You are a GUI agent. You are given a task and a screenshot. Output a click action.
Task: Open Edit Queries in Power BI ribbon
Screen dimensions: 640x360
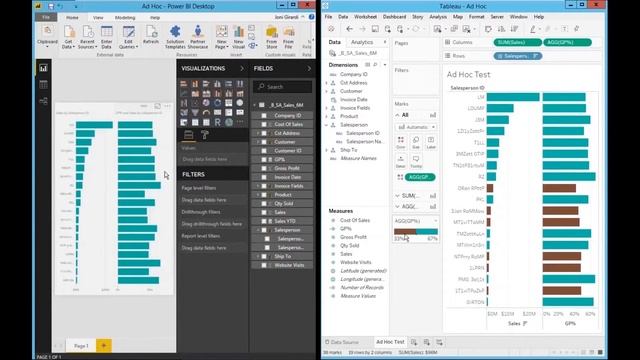click(129, 37)
